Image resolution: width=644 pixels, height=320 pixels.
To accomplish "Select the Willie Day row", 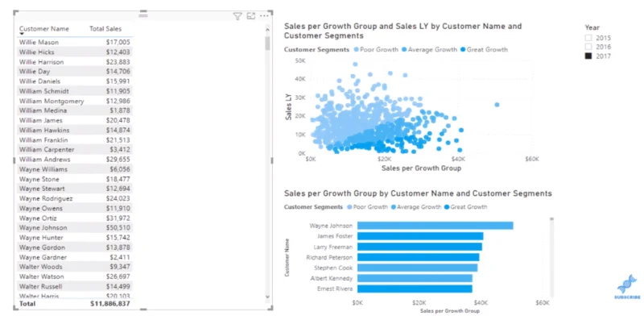I will [75, 72].
